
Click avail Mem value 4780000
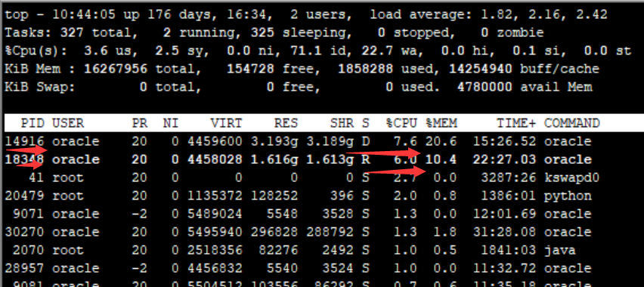[485, 87]
